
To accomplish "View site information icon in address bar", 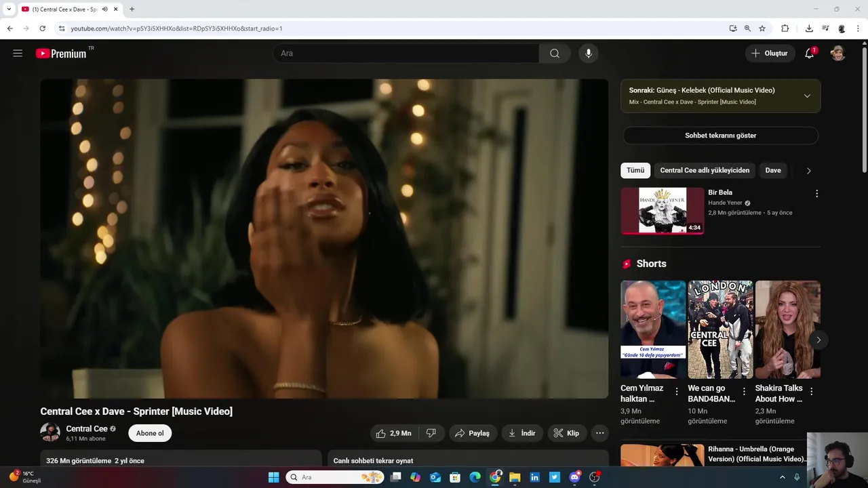I will point(62,28).
